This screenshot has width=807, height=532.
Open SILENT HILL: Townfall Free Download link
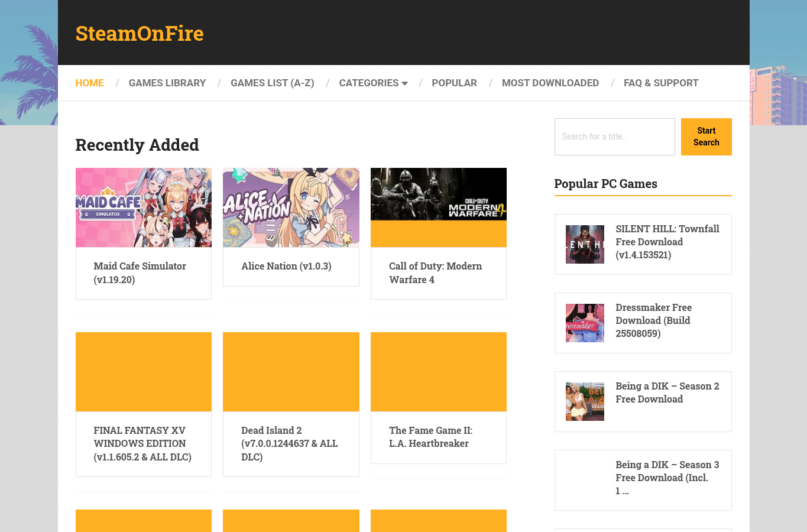tap(667, 242)
